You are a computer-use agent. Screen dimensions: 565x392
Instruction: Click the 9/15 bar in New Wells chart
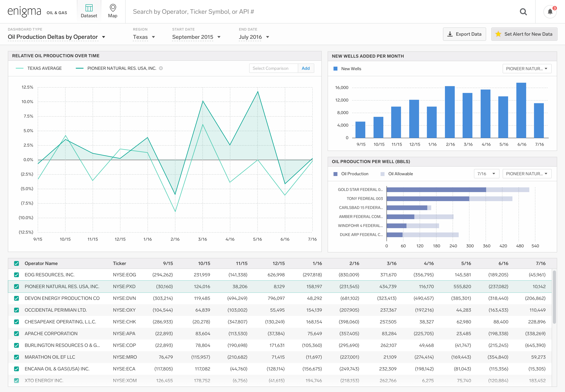coord(360,130)
